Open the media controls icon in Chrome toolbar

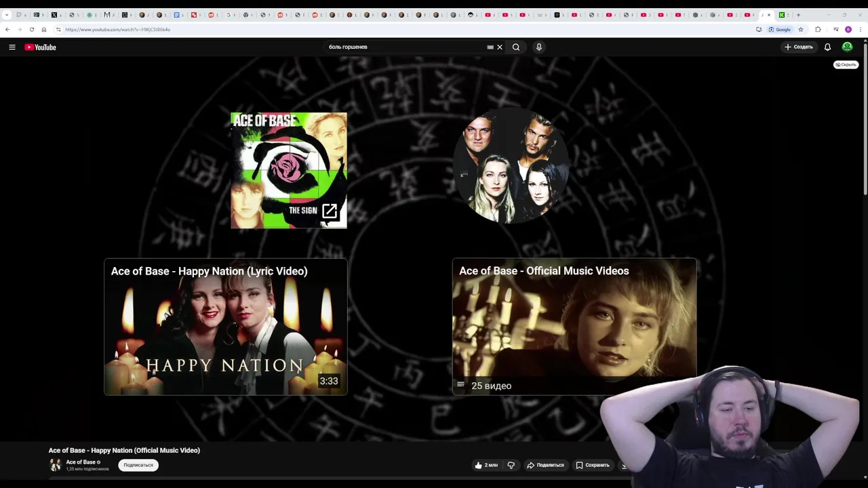click(835, 29)
